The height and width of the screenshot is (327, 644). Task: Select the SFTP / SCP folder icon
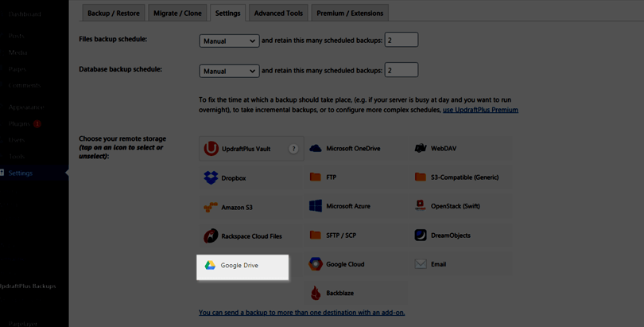316,235
